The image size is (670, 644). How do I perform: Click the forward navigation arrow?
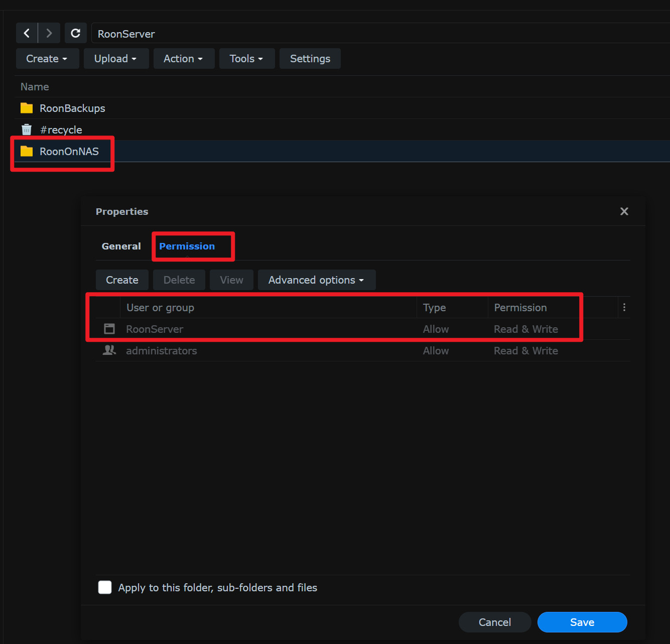click(x=49, y=33)
